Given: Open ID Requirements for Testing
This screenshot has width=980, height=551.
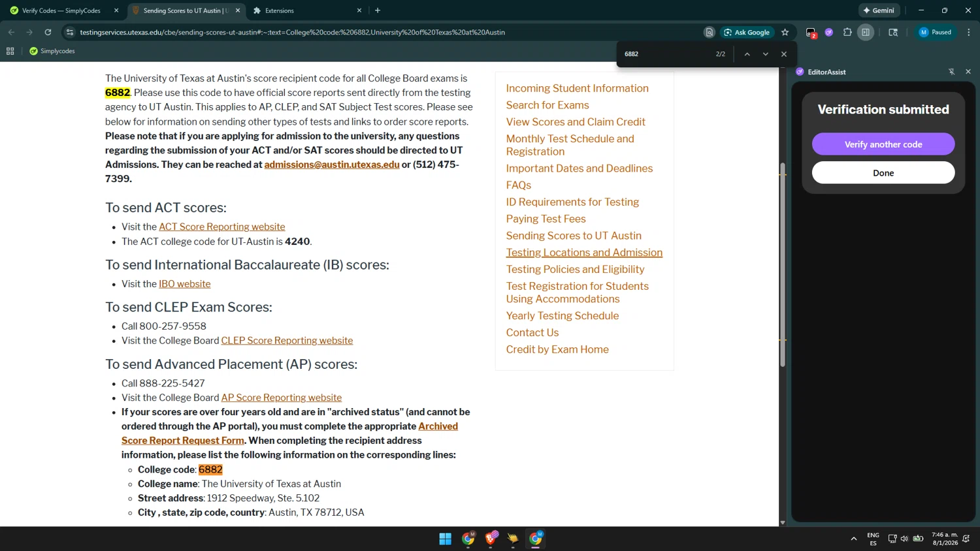Looking at the screenshot, I should tap(572, 202).
